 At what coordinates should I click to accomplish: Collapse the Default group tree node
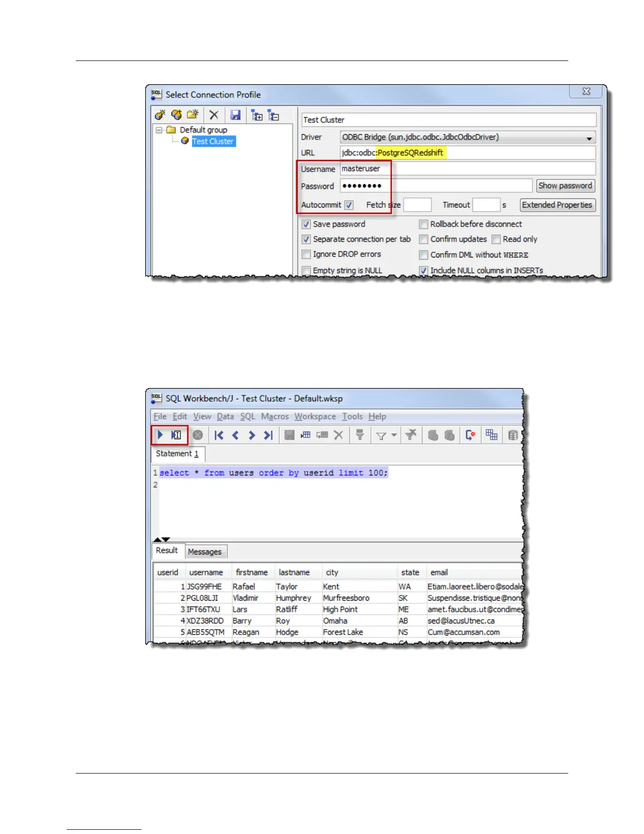(x=159, y=130)
